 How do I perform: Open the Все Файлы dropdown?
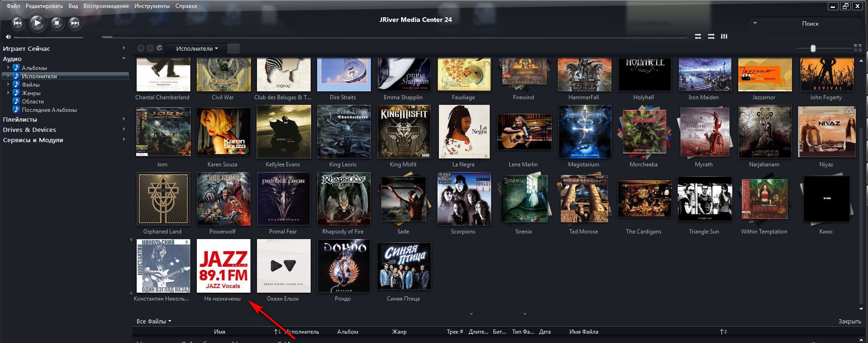click(153, 321)
